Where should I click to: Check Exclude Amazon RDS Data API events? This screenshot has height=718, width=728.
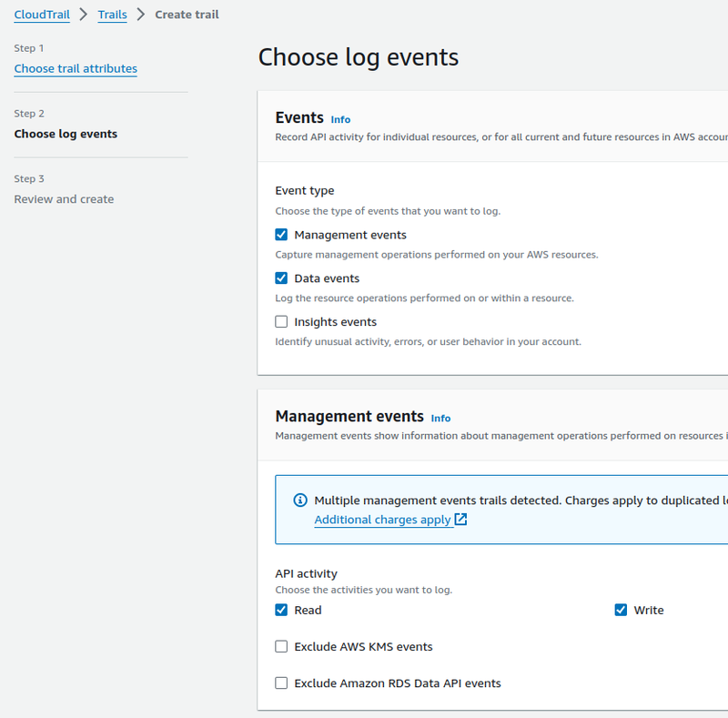(281, 683)
